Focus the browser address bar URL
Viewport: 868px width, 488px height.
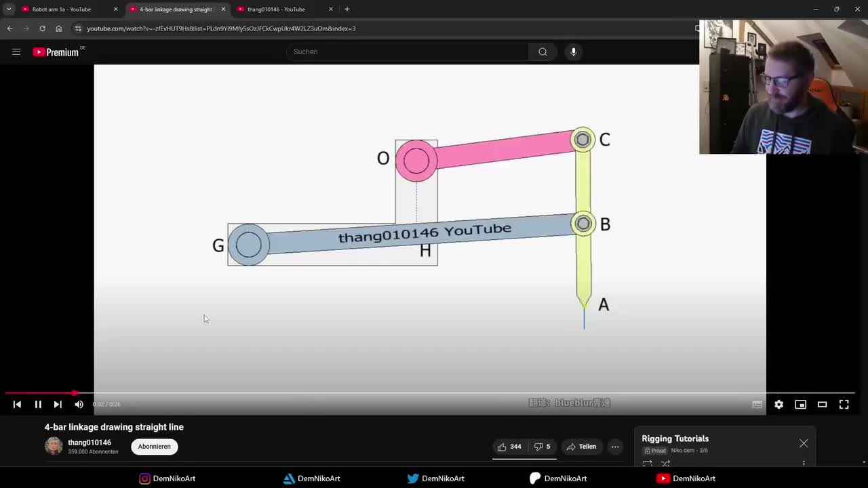click(221, 28)
